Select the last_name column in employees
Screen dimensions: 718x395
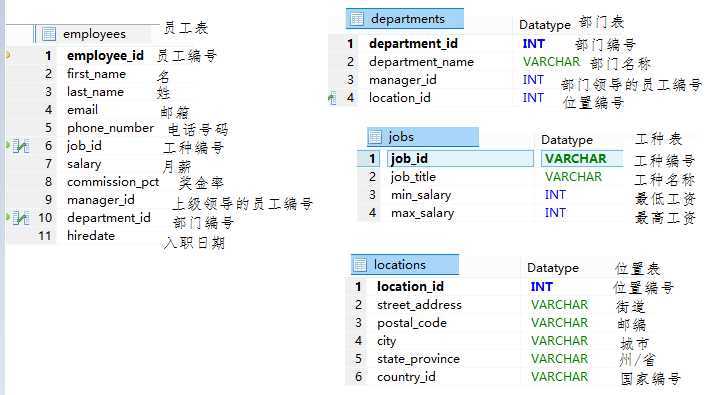pos(95,92)
